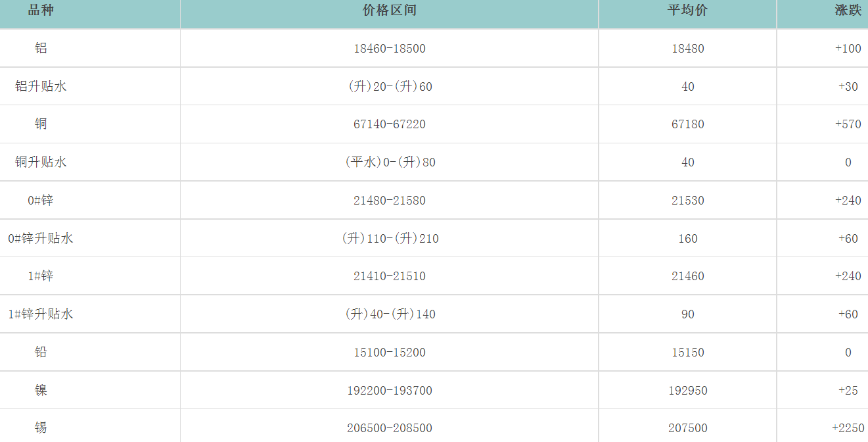Select the 铝 change value +100
Viewport: 868px width, 442px height.
coord(848,49)
